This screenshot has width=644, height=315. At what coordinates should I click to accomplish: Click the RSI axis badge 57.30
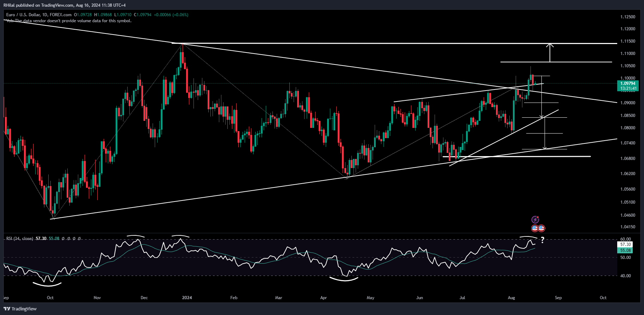tap(625, 245)
